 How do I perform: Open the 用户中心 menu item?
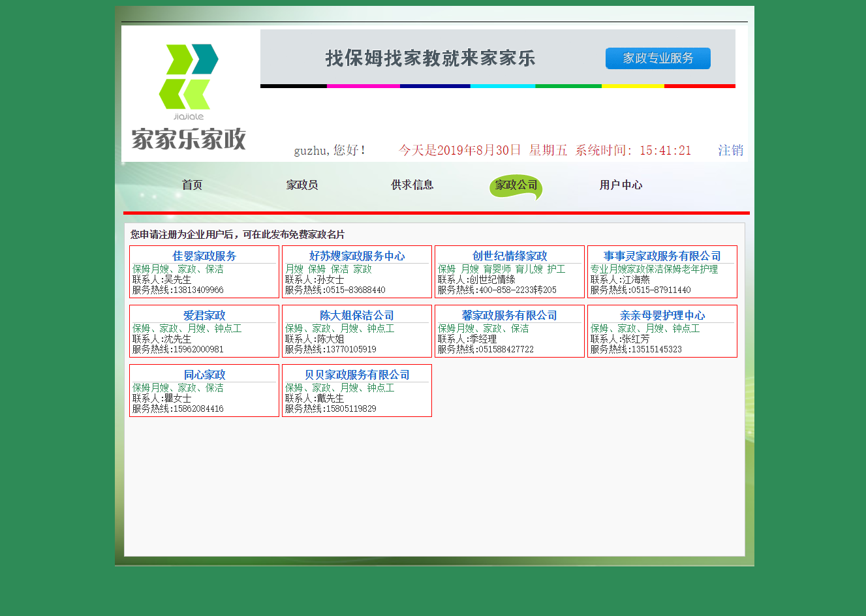(x=620, y=185)
